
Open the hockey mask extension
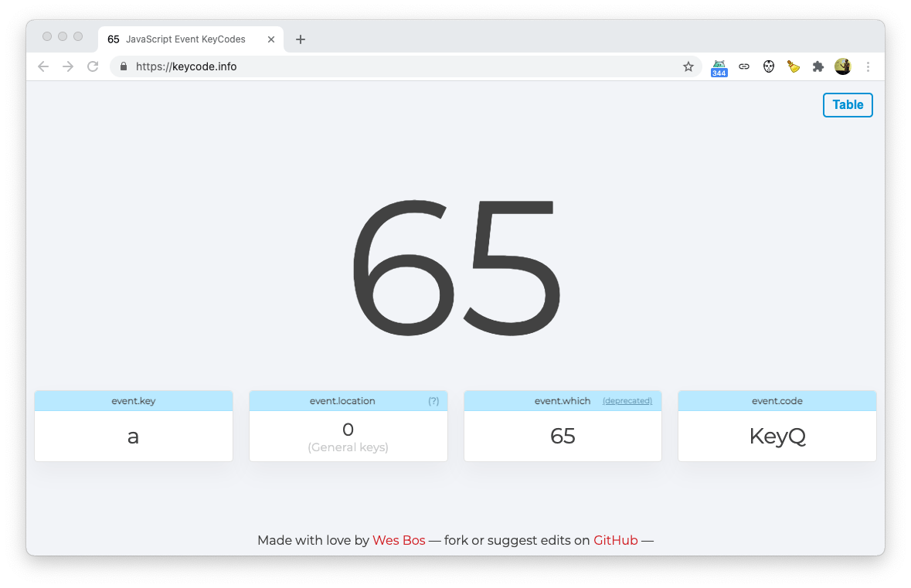tap(768, 67)
